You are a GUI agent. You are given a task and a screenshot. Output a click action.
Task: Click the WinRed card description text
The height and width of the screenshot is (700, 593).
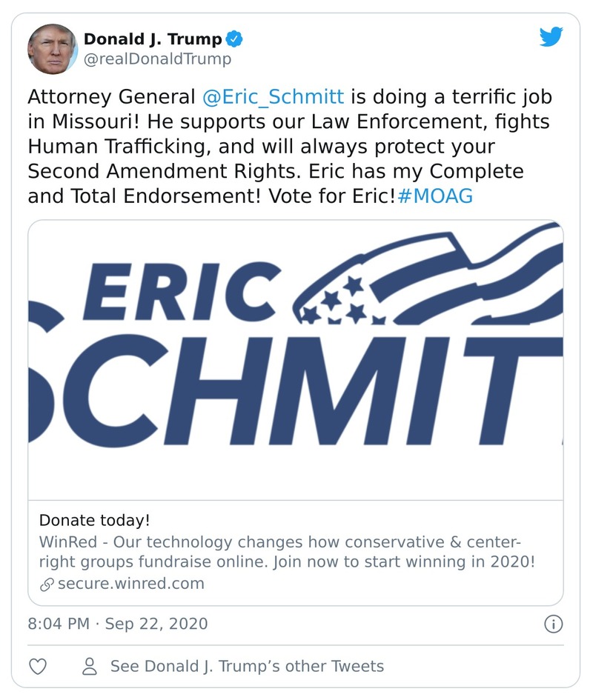coord(286,551)
